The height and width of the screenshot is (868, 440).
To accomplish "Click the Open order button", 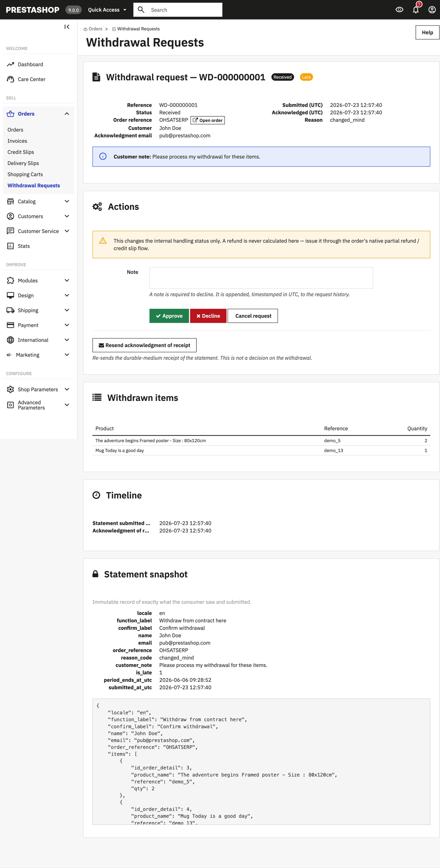I will click(208, 120).
